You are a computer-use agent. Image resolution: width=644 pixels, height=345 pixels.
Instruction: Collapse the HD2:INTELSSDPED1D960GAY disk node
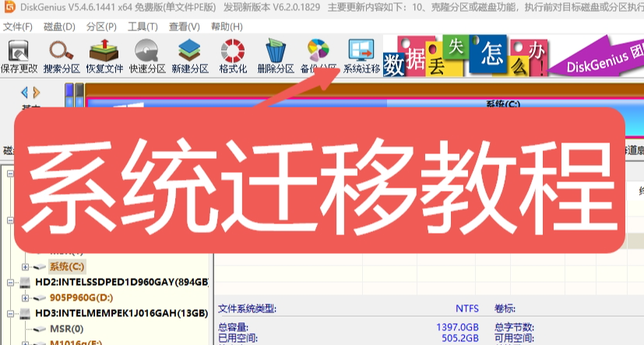(x=10, y=282)
